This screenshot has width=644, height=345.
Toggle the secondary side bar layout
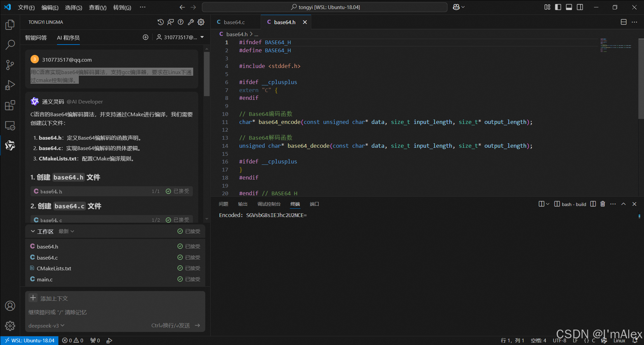coord(580,7)
